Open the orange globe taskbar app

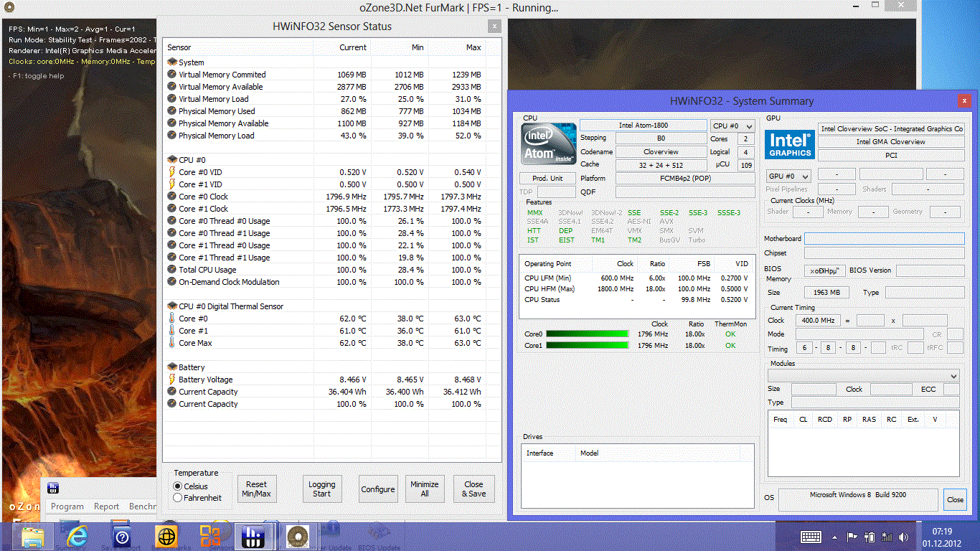pyautogui.click(x=166, y=537)
